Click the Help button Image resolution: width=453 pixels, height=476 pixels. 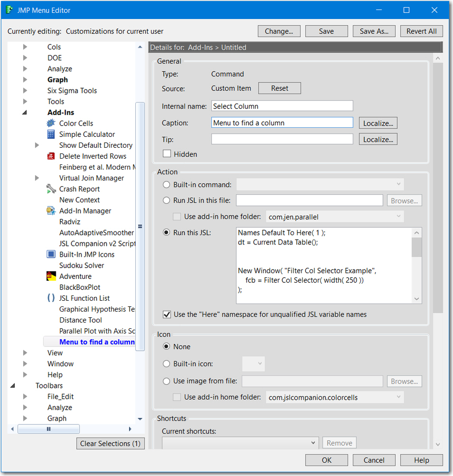pos(422,460)
